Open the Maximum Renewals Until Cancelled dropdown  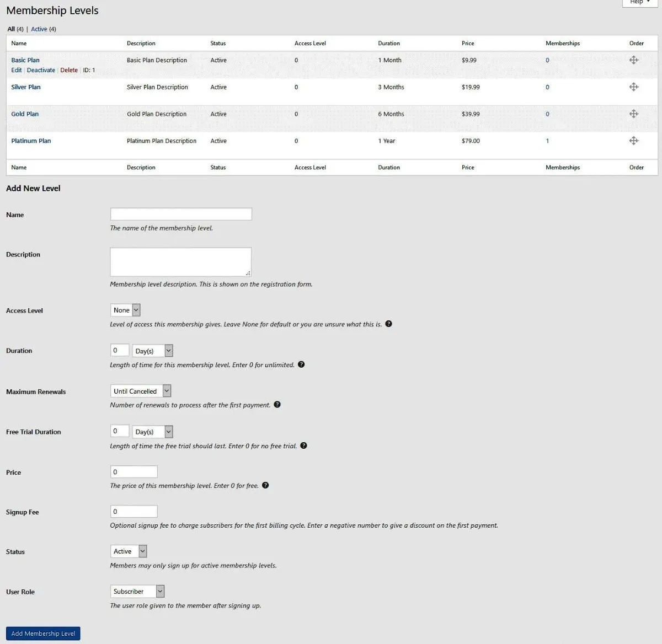pos(141,391)
